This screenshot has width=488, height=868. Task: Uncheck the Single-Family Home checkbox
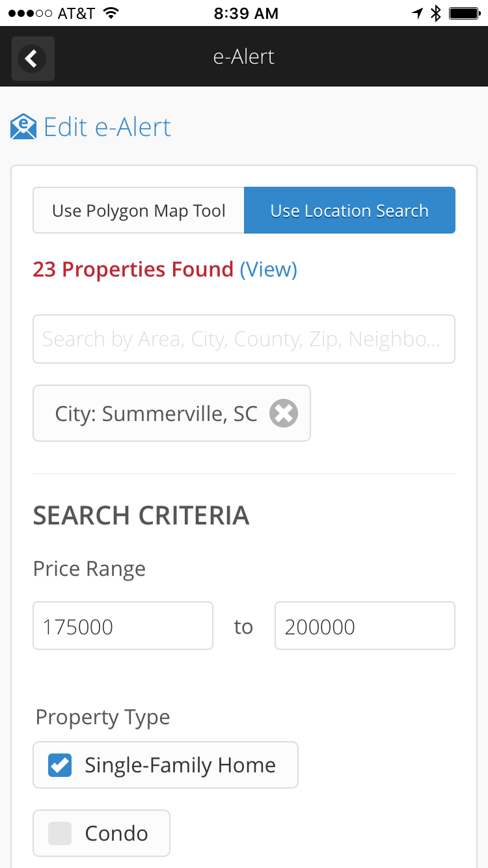coord(60,765)
